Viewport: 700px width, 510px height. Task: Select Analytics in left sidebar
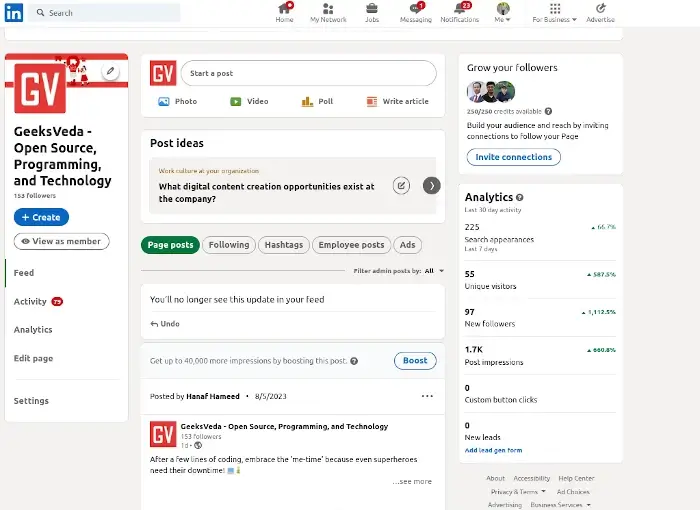[x=33, y=330]
